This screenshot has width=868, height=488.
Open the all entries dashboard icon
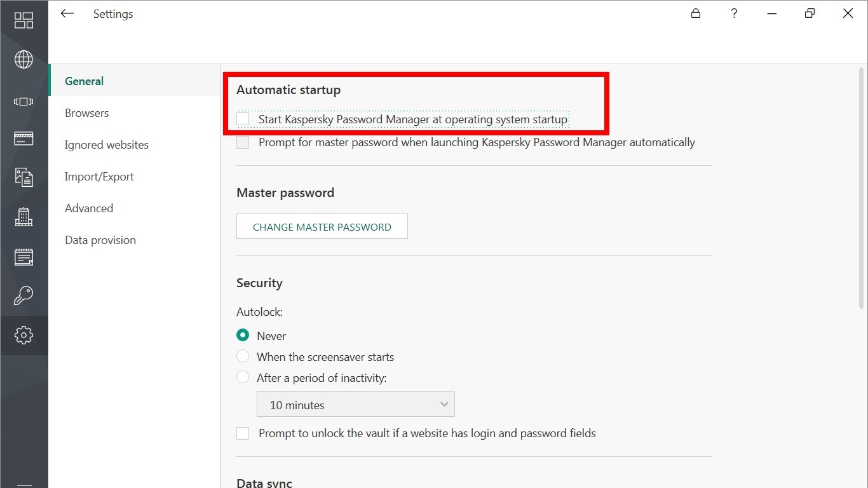[x=24, y=20]
